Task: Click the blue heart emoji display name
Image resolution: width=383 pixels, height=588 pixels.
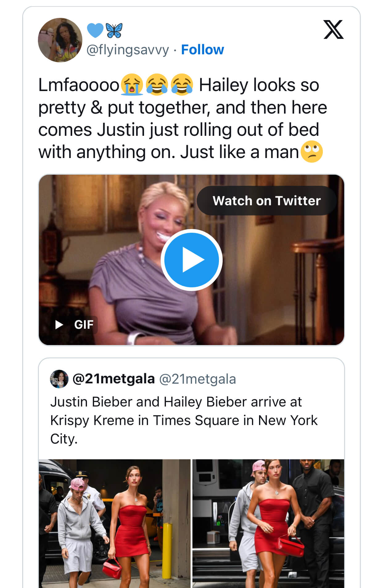Action: 95,30
